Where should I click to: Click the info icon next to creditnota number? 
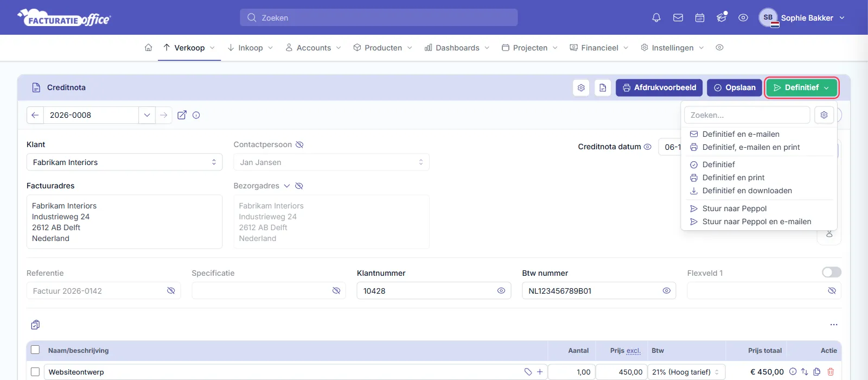(x=196, y=115)
